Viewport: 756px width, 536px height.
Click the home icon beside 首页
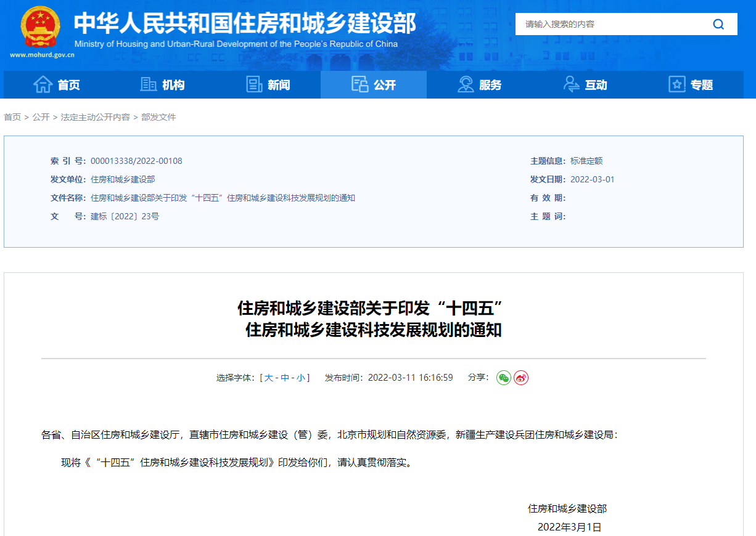tap(43, 84)
